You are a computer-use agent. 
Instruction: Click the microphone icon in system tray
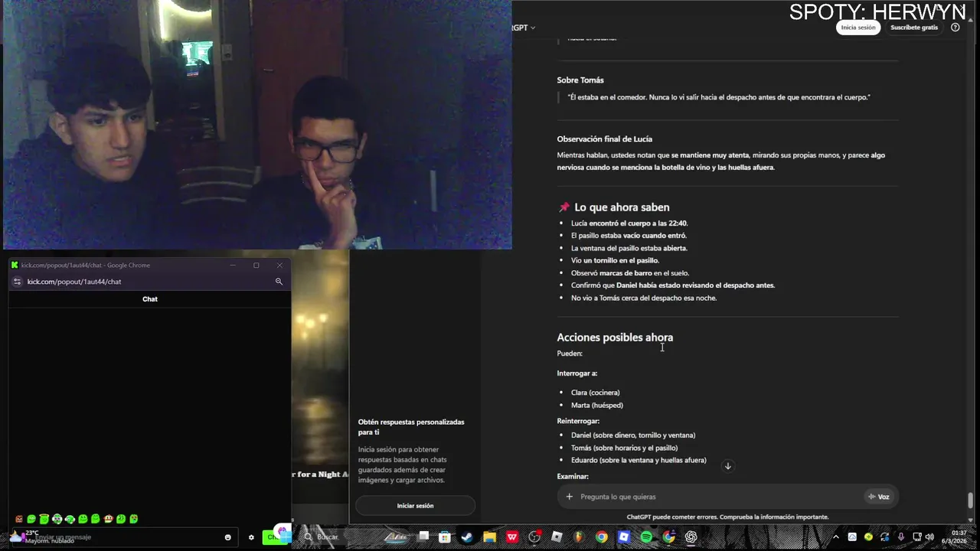pyautogui.click(x=900, y=537)
